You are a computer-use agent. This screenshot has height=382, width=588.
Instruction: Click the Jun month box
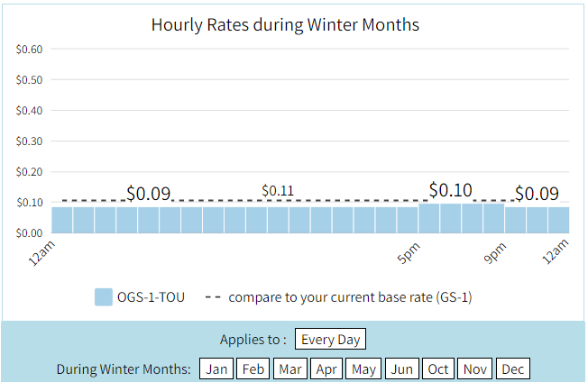(402, 368)
